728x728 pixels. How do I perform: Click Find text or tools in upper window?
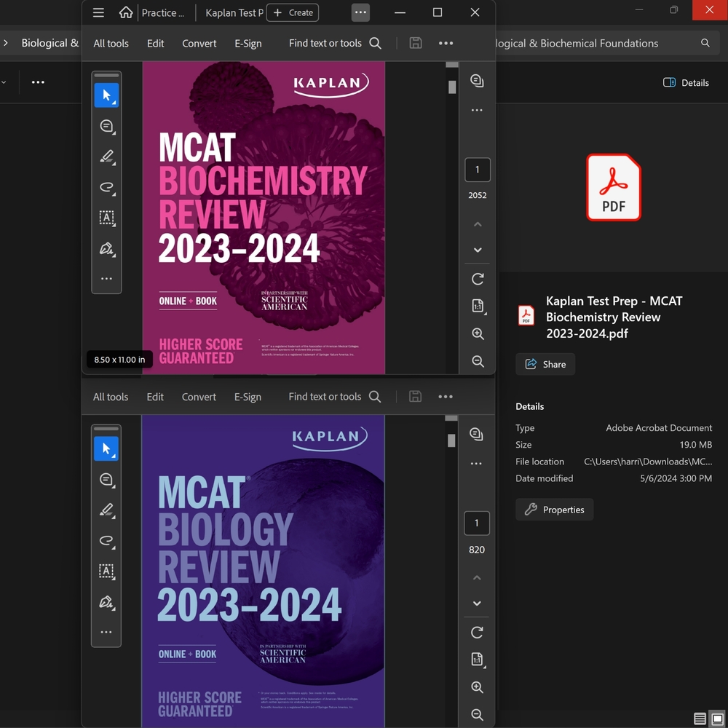click(335, 43)
